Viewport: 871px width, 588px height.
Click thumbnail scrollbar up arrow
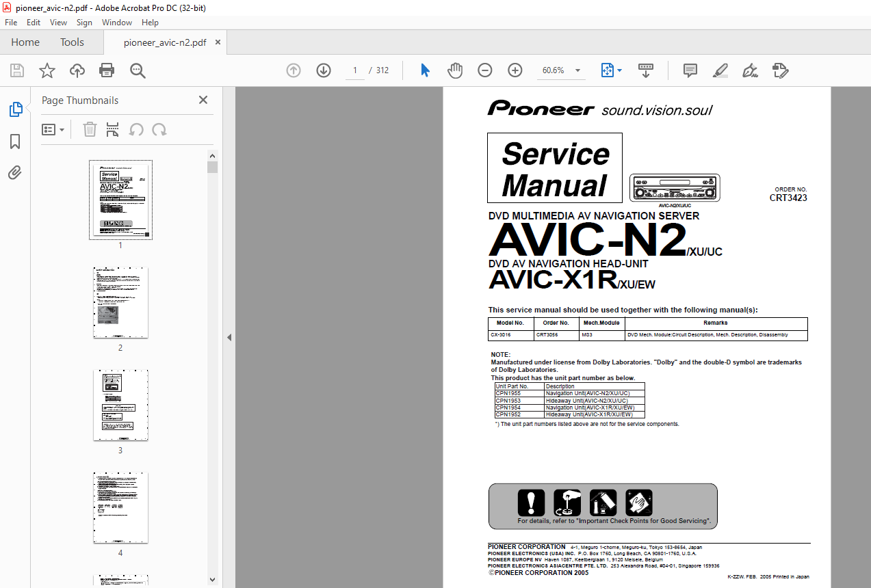coord(213,156)
